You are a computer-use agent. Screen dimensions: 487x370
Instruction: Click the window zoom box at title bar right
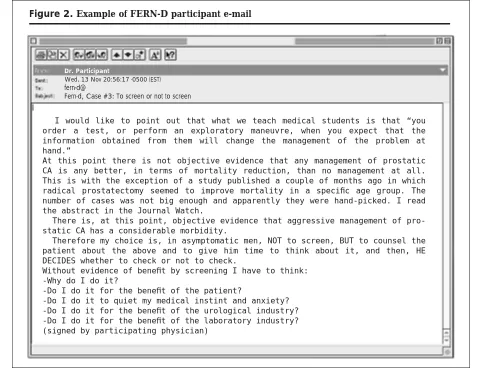pos(439,41)
